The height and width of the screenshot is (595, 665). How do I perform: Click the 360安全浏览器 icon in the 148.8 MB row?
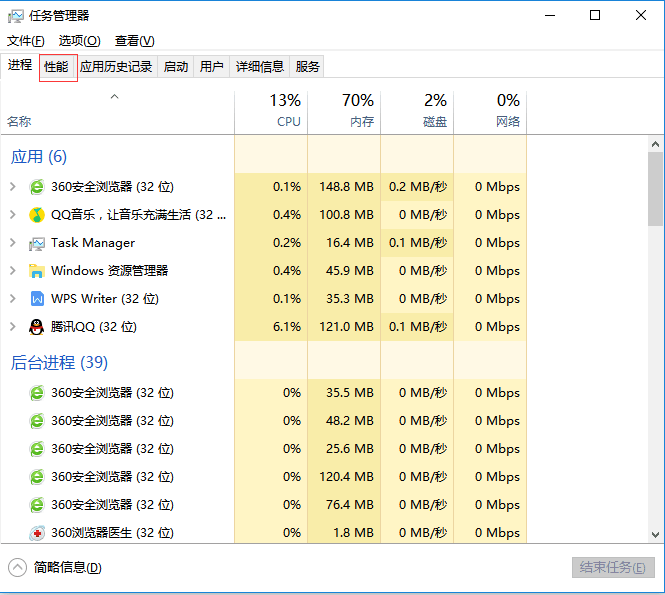(x=37, y=187)
